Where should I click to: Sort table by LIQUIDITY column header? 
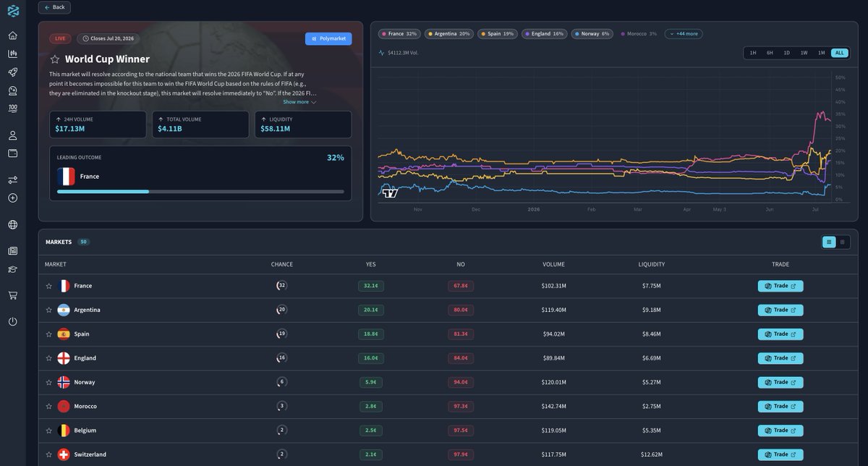click(x=652, y=264)
